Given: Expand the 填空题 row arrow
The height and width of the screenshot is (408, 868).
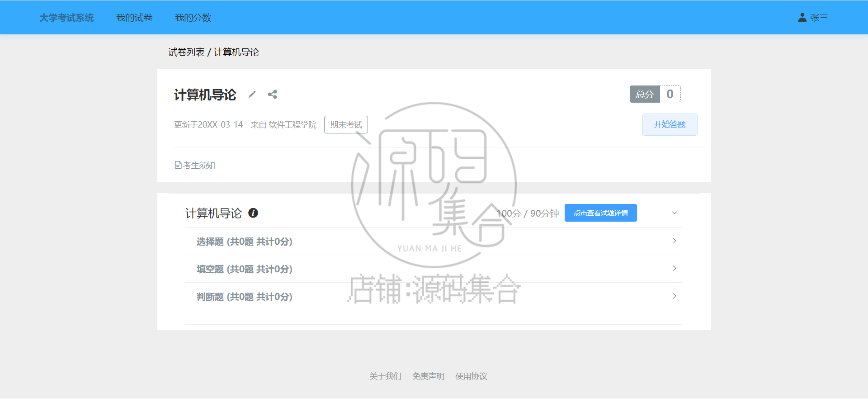Looking at the screenshot, I should [674, 268].
